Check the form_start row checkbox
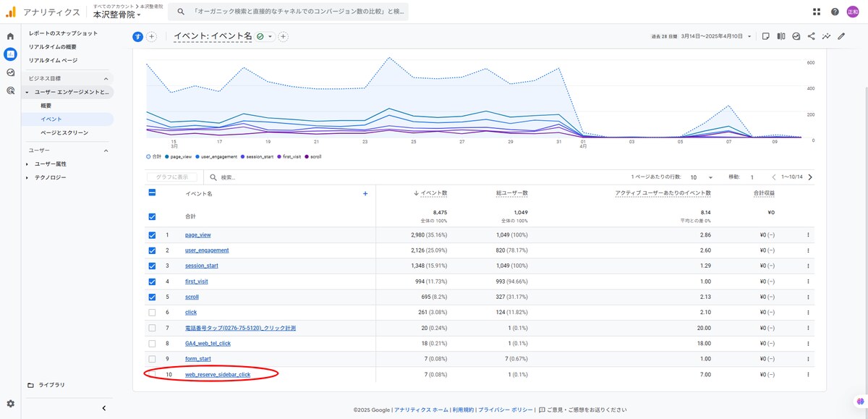Image resolution: width=868 pixels, height=419 pixels. pos(152,359)
